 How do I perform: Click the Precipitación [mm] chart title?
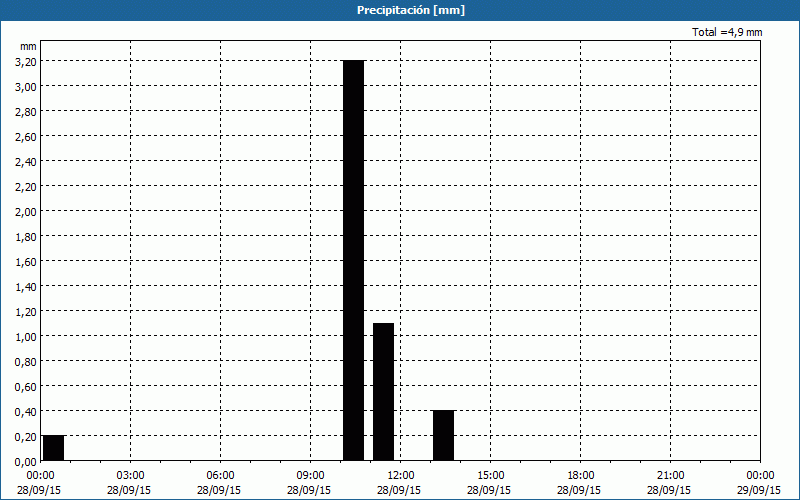(411, 10)
